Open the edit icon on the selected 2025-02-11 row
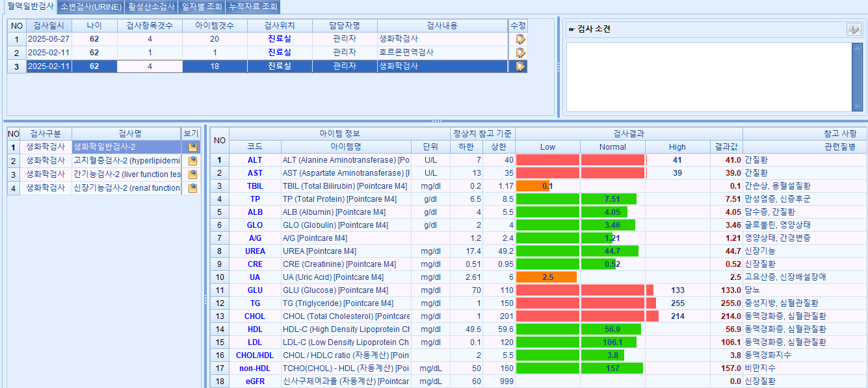 519,66
